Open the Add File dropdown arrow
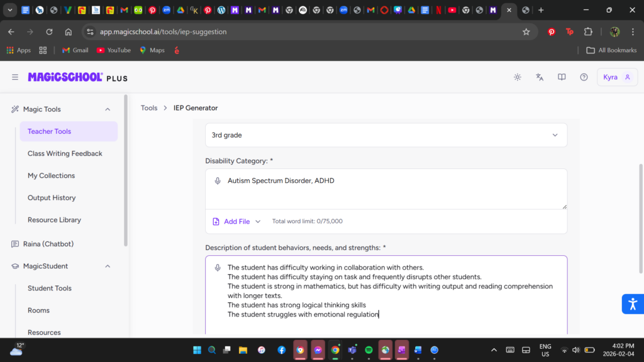The width and height of the screenshot is (644, 362). pyautogui.click(x=258, y=221)
